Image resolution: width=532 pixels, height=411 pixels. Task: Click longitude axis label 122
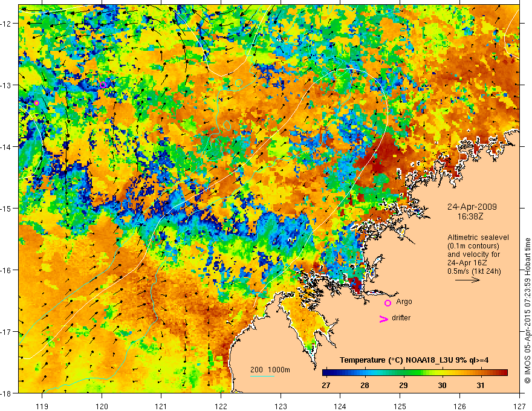click(x=221, y=406)
